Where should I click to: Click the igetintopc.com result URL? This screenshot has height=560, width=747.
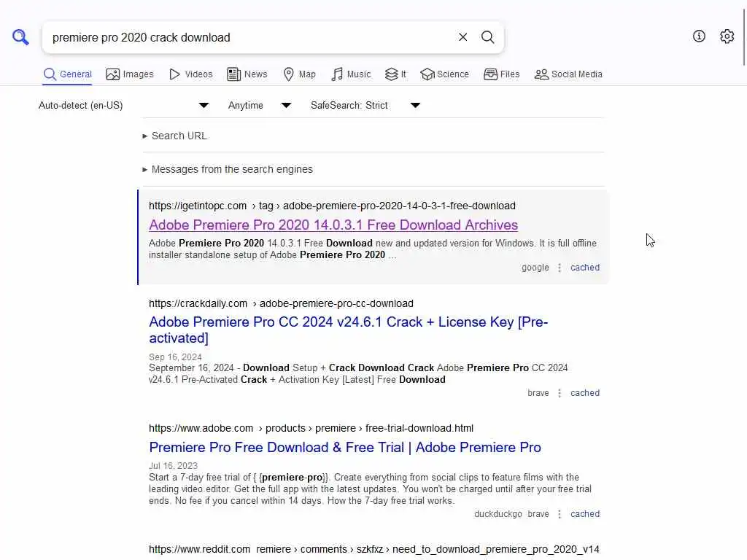point(332,206)
